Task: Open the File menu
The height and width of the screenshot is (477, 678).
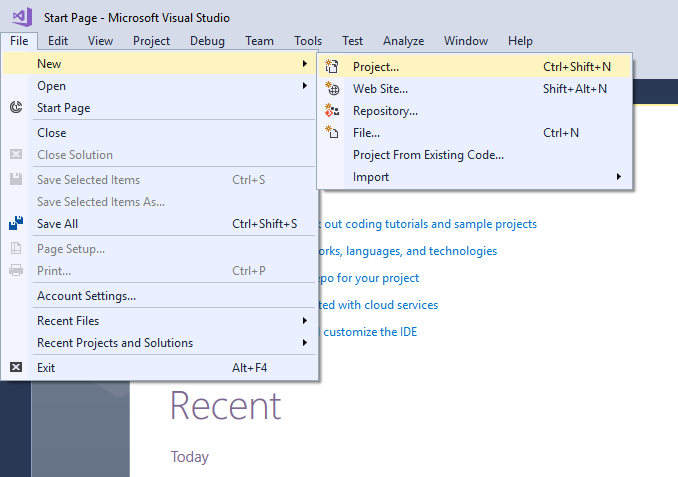Action: point(19,41)
